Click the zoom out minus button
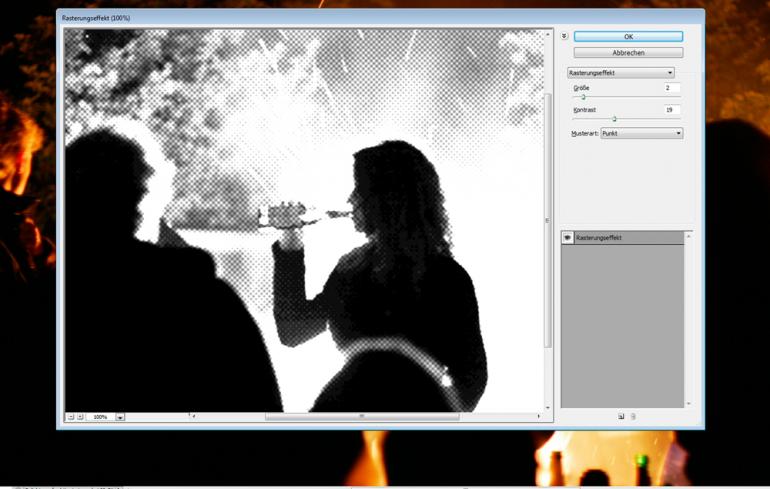This screenshot has height=489, width=770. coord(71,416)
